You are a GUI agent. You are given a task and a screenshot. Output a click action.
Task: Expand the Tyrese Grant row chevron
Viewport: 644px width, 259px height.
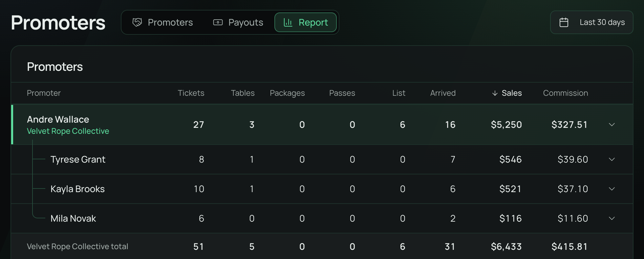coord(612,159)
